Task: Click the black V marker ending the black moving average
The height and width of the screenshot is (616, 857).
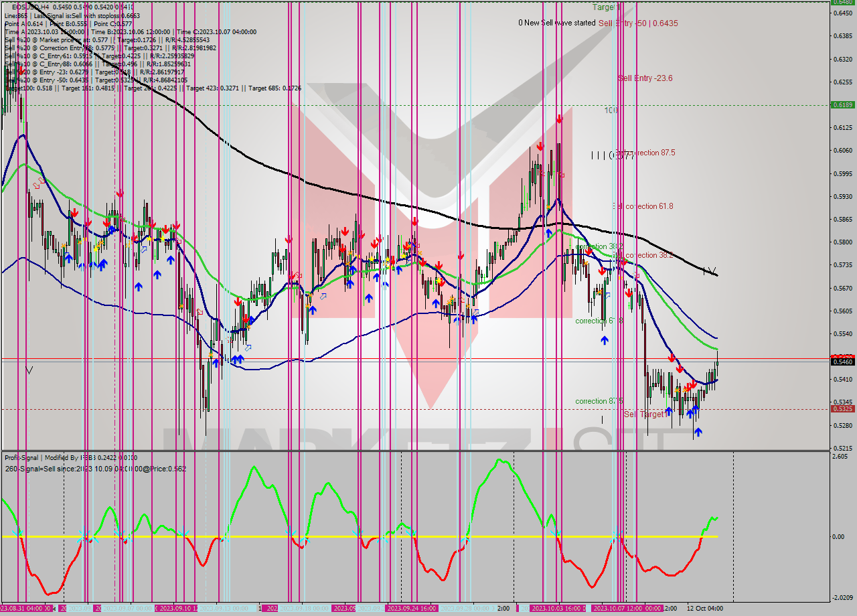Action: pos(710,271)
